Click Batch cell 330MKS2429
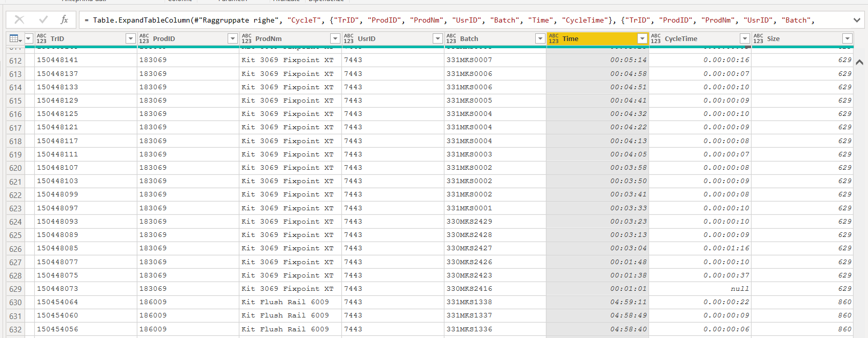This screenshot has width=868, height=338. [495, 222]
